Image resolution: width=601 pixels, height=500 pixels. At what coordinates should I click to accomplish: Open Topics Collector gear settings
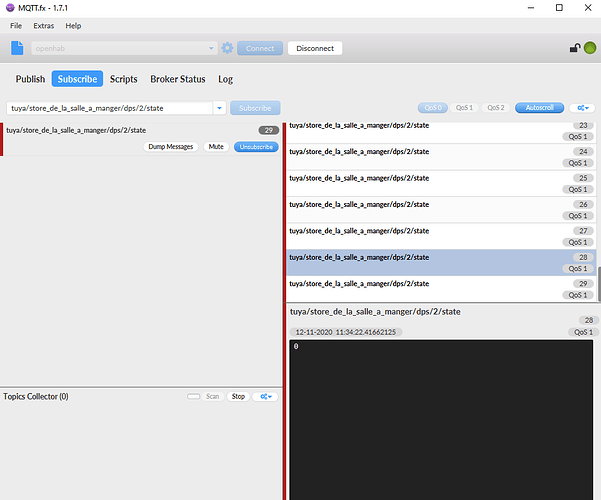pos(265,396)
